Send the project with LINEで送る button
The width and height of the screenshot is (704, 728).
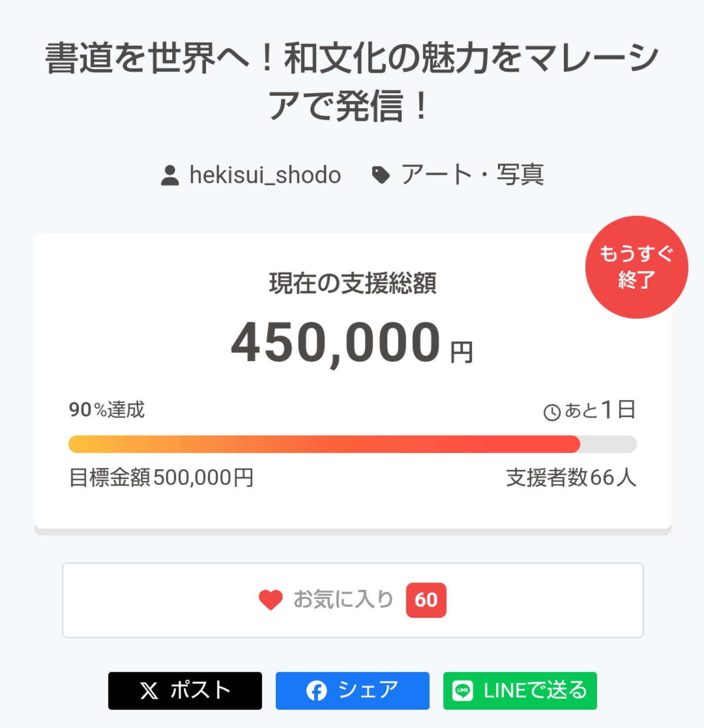(520, 691)
